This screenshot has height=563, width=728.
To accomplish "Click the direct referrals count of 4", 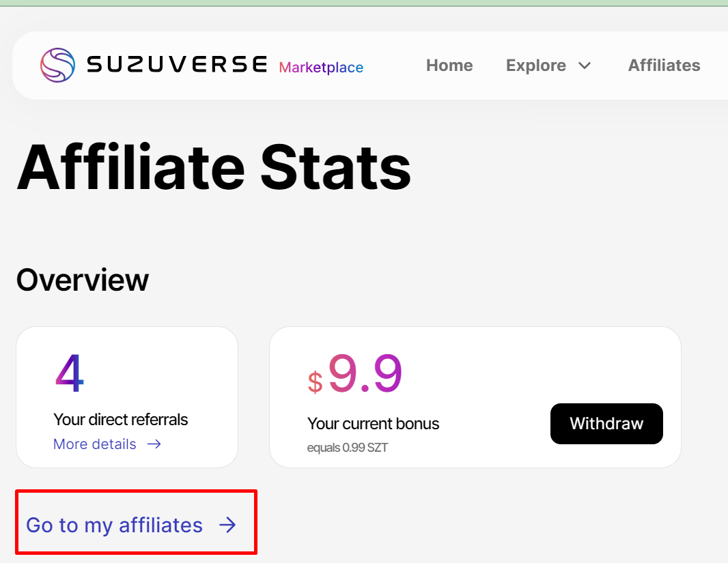I will point(69,375).
